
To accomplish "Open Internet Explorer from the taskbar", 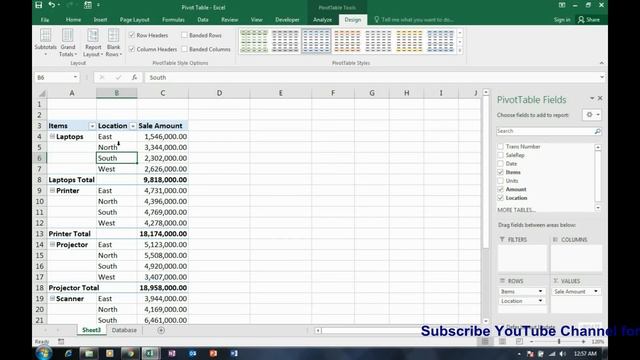I will point(68,353).
